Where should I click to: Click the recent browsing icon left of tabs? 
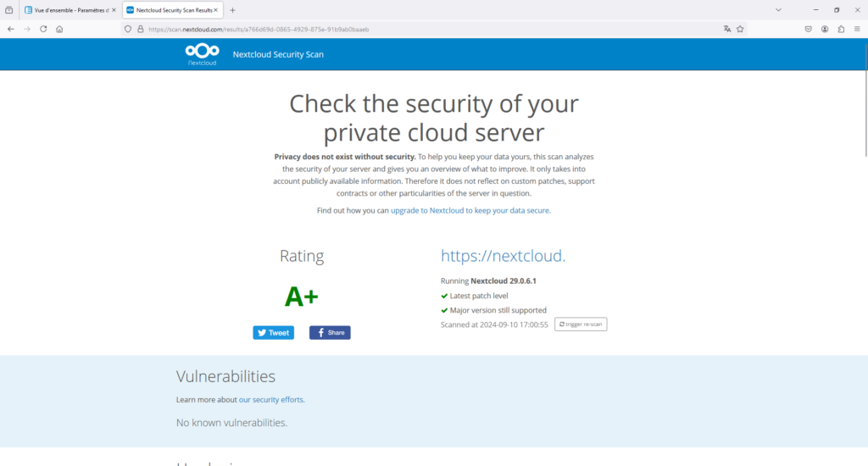[x=8, y=10]
